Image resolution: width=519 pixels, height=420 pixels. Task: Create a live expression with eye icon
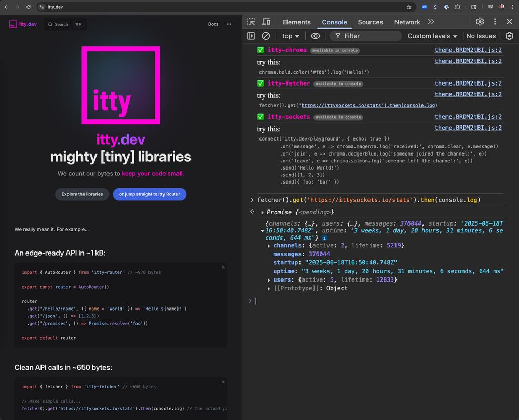(x=316, y=36)
